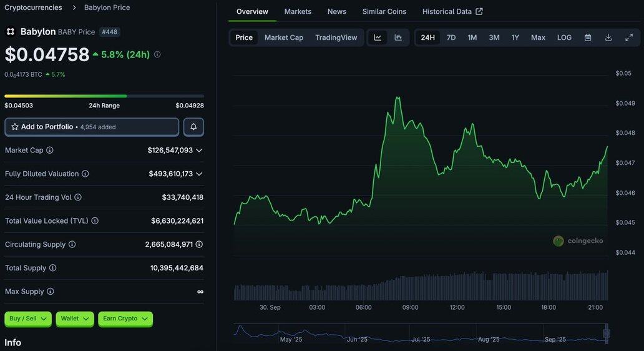Click info icon next to Market Cap
644x351 pixels.
click(x=50, y=151)
